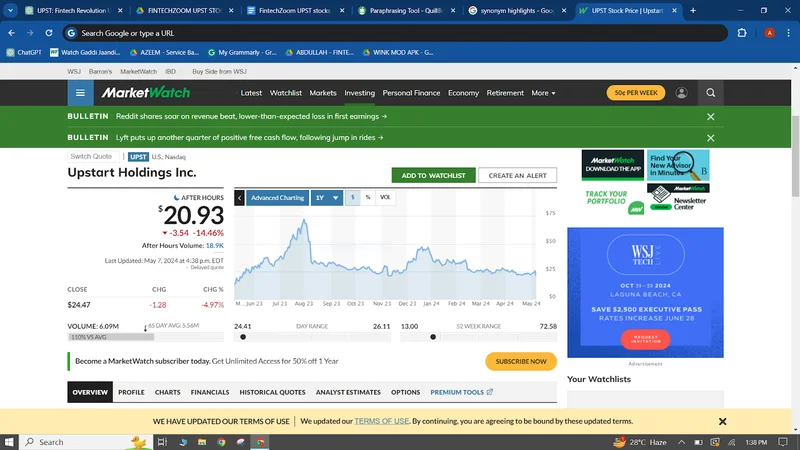Screen dimensions: 800x450
Task: Open the Chrome three-dot menu
Action: point(788,33)
